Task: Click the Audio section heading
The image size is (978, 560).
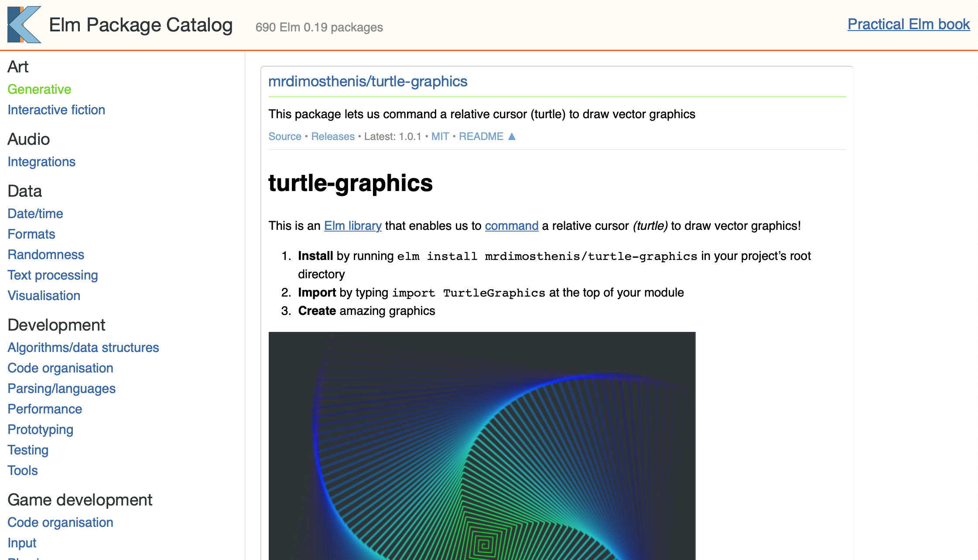Action: coord(29,139)
